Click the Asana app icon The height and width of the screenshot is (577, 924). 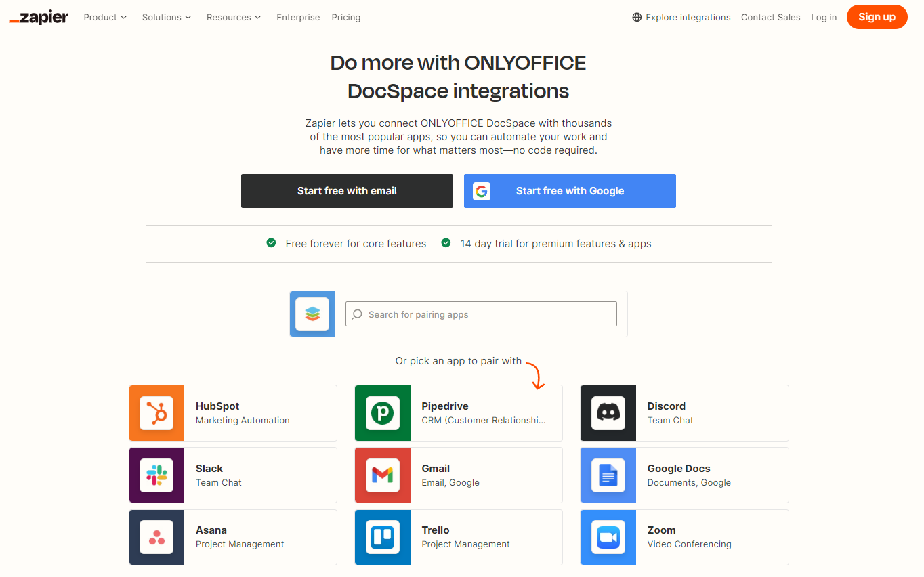(156, 537)
